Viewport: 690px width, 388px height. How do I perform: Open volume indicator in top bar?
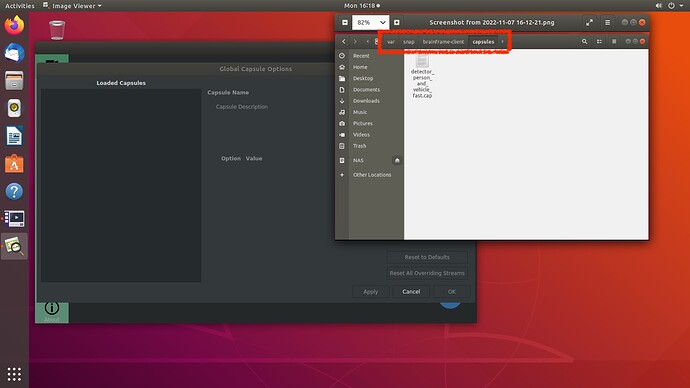click(658, 6)
